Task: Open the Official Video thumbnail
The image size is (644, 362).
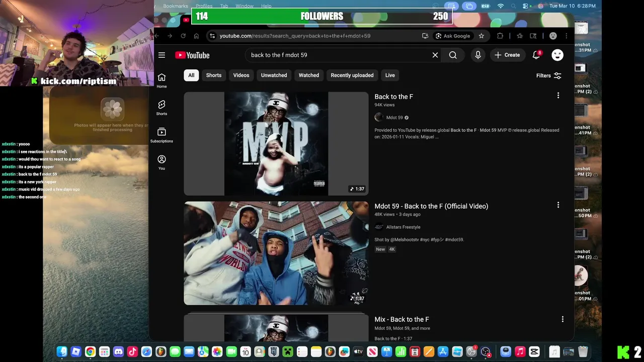Action: click(276, 253)
